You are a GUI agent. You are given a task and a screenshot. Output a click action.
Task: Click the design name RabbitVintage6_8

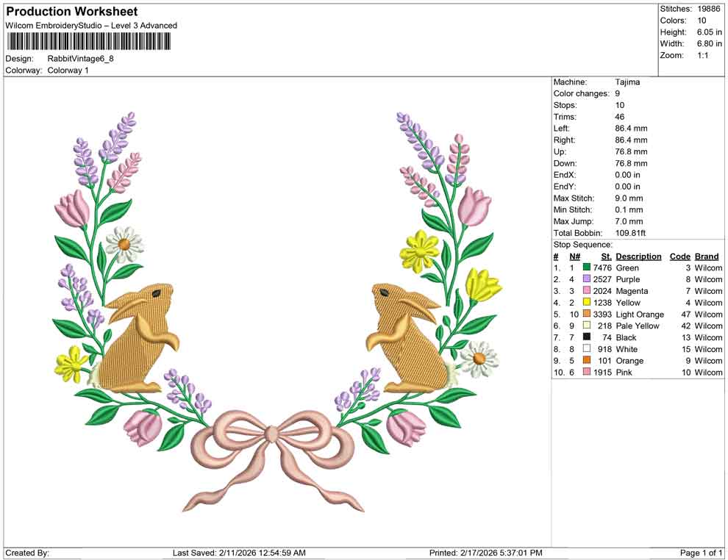click(81, 60)
